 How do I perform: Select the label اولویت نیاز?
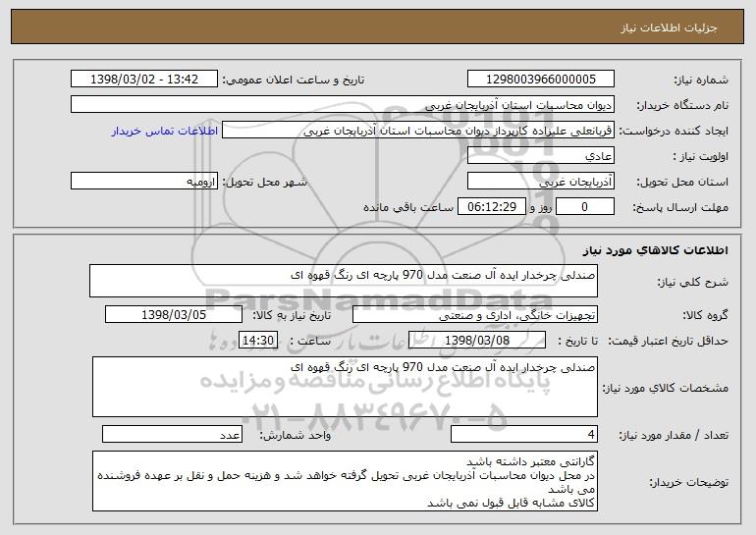(x=701, y=156)
